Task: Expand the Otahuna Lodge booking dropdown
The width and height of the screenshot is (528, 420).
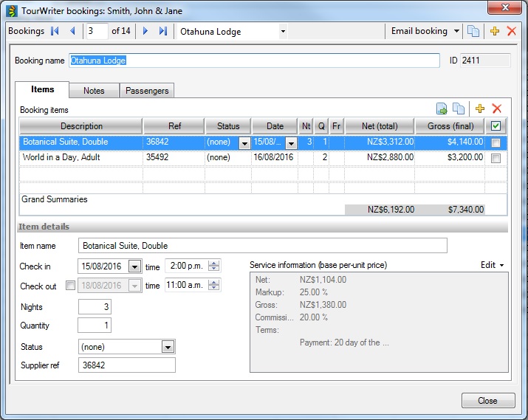Action: pyautogui.click(x=283, y=32)
